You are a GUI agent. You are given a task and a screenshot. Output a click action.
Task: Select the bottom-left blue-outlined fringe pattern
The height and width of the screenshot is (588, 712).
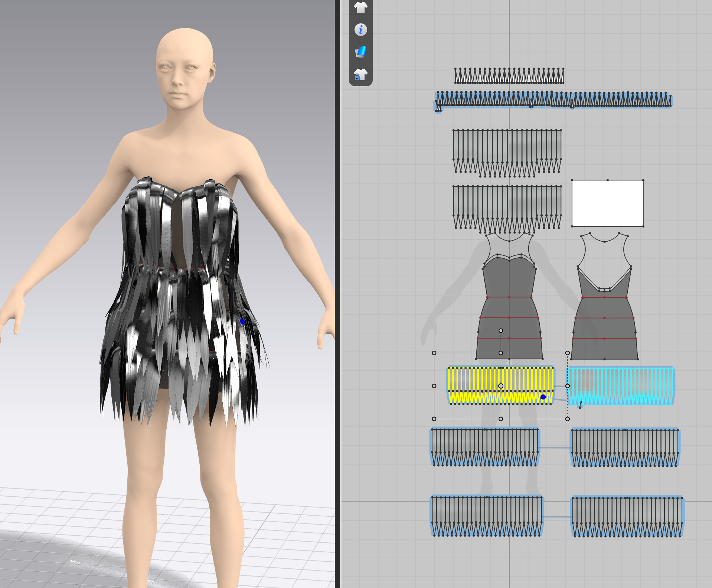tap(487, 516)
